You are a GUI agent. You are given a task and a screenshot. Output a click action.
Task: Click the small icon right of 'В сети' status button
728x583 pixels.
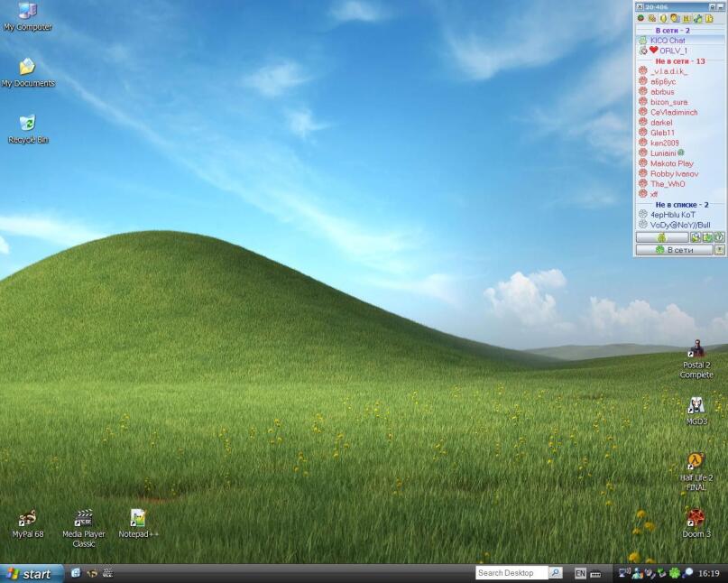(x=719, y=250)
